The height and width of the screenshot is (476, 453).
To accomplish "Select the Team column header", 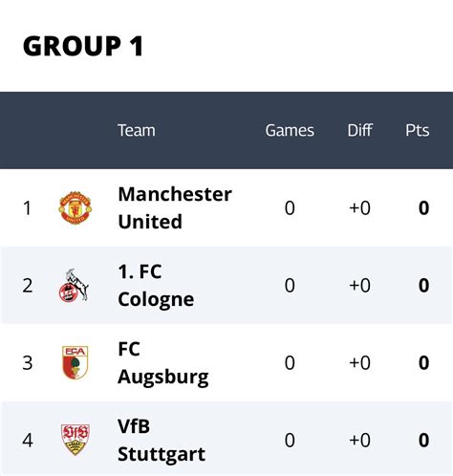I will click(137, 130).
